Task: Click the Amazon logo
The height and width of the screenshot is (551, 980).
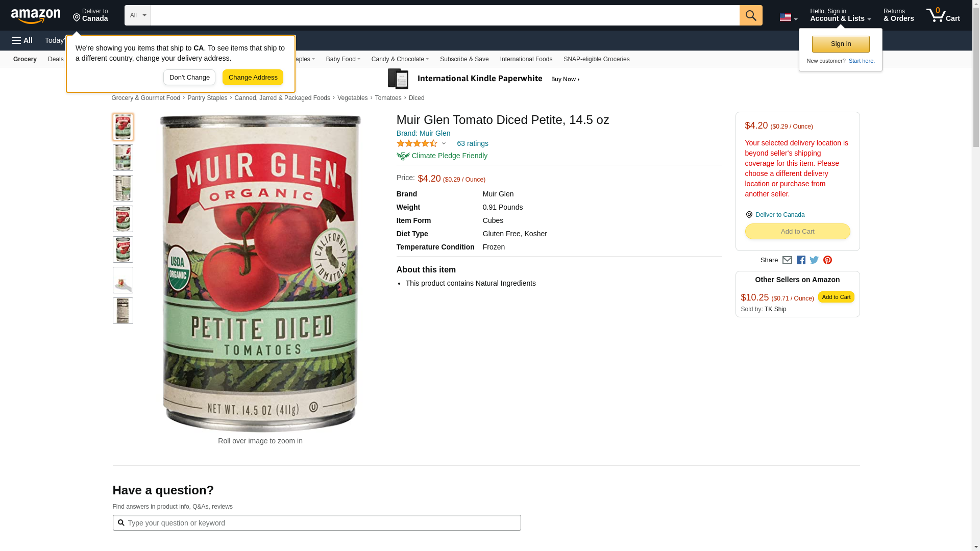Action: [x=36, y=16]
